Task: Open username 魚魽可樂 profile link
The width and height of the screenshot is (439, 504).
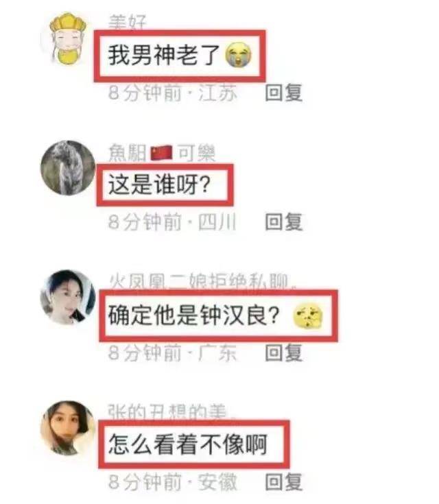Action: [162, 152]
